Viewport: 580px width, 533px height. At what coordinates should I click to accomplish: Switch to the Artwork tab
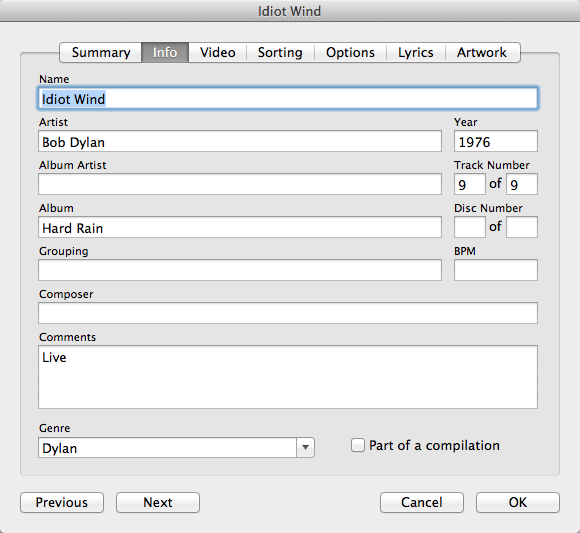tap(482, 53)
